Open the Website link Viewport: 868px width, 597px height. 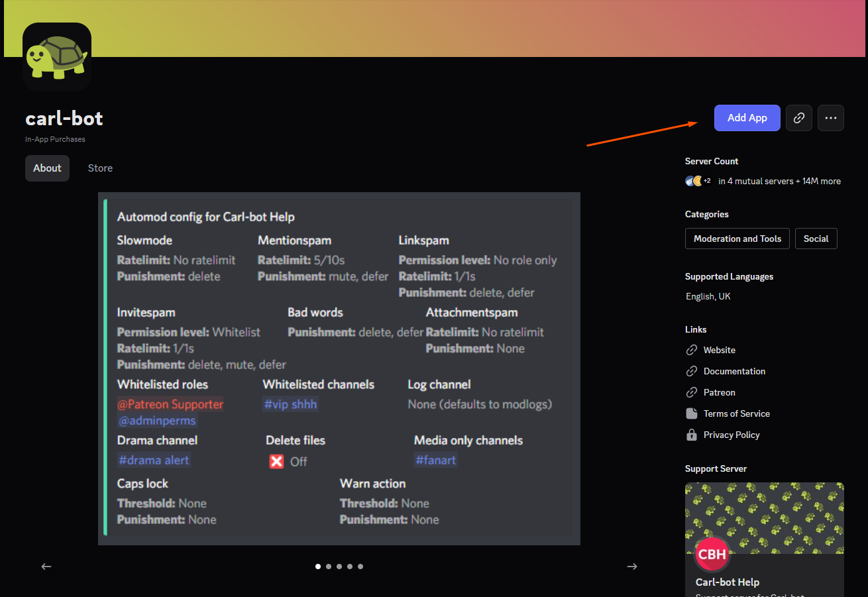tap(720, 350)
